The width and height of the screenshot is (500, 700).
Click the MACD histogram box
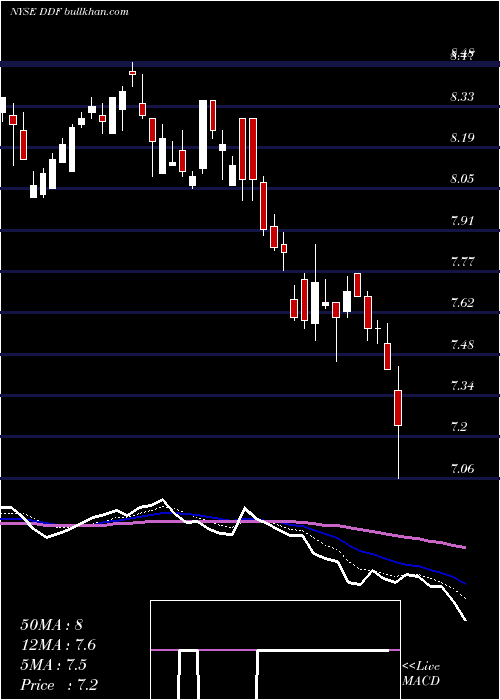[275, 650]
